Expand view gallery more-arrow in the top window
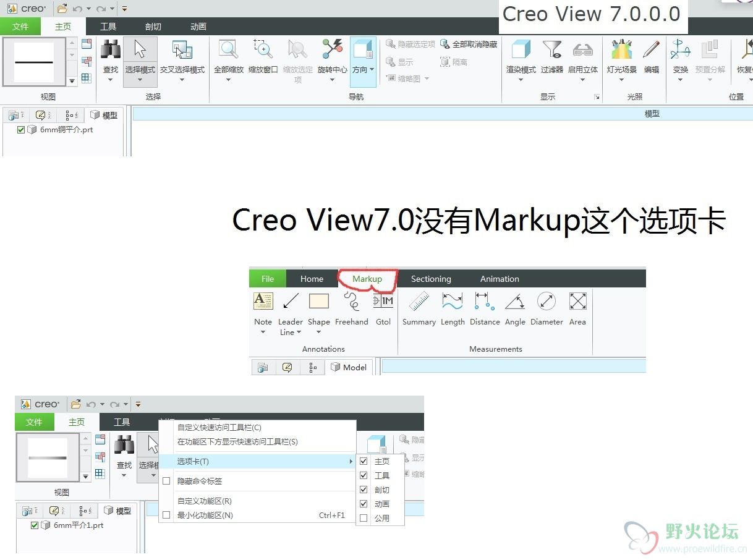 tap(72, 80)
